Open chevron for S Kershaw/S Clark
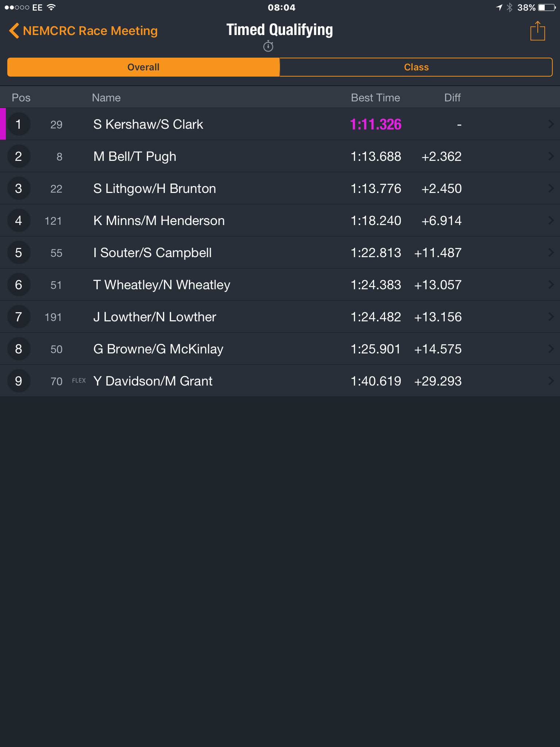This screenshot has width=560, height=747. 551,124
